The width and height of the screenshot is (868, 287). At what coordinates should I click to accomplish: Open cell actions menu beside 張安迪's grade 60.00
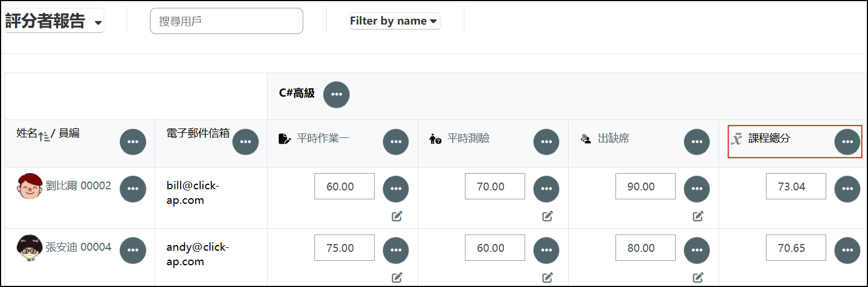pyautogui.click(x=546, y=250)
